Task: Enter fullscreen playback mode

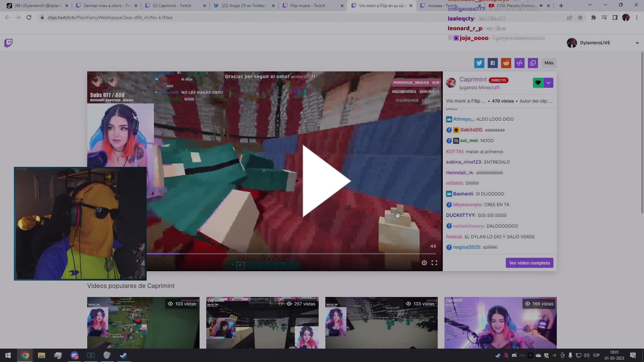Action: tap(434, 263)
